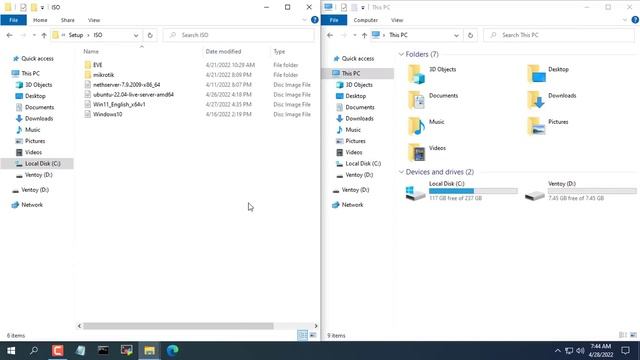640x360 pixels.
Task: Click the File tab in ISO window
Action: point(13,20)
